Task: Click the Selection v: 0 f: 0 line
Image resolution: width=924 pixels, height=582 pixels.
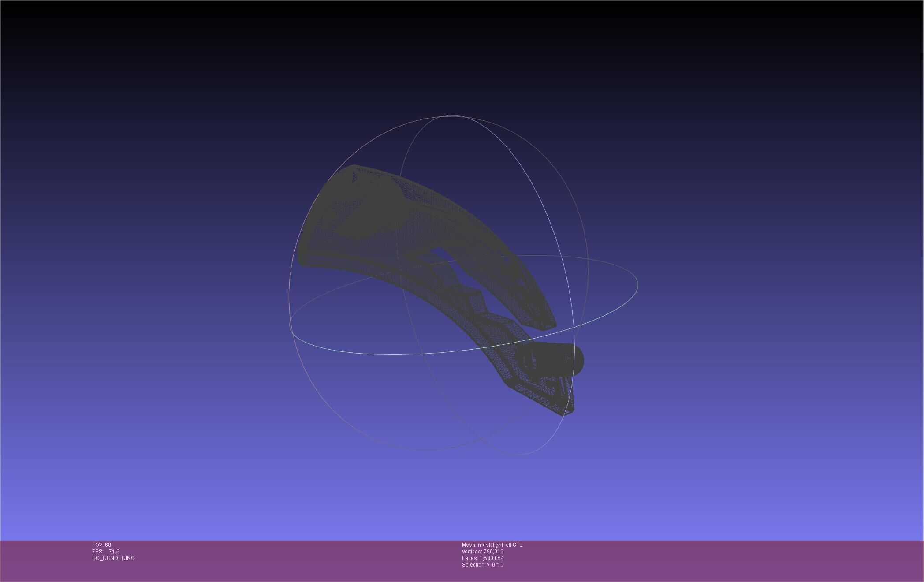Action: (x=482, y=565)
